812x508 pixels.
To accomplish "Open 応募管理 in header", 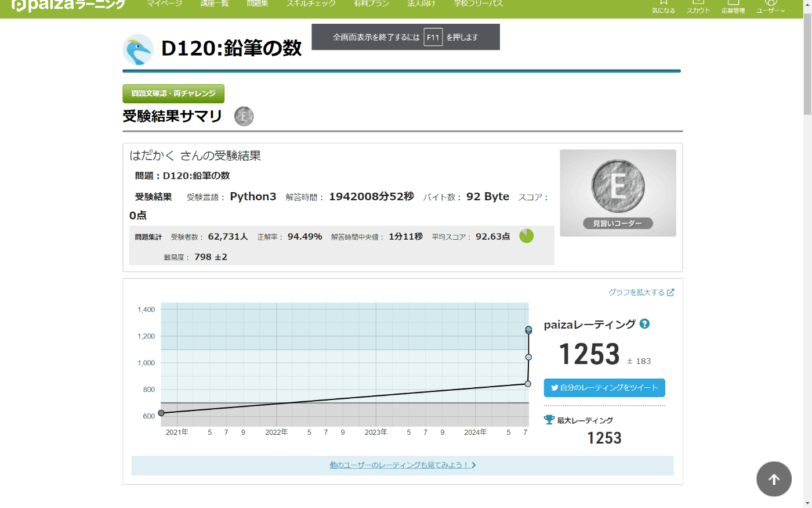I will click(733, 7).
